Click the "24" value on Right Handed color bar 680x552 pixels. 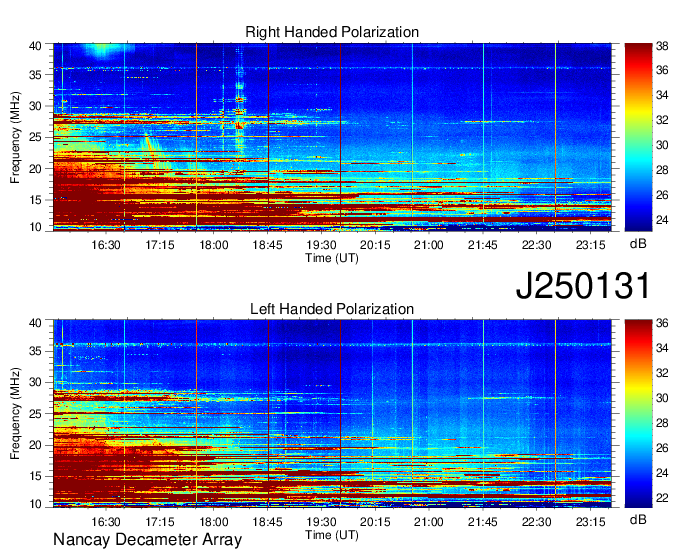point(662,220)
